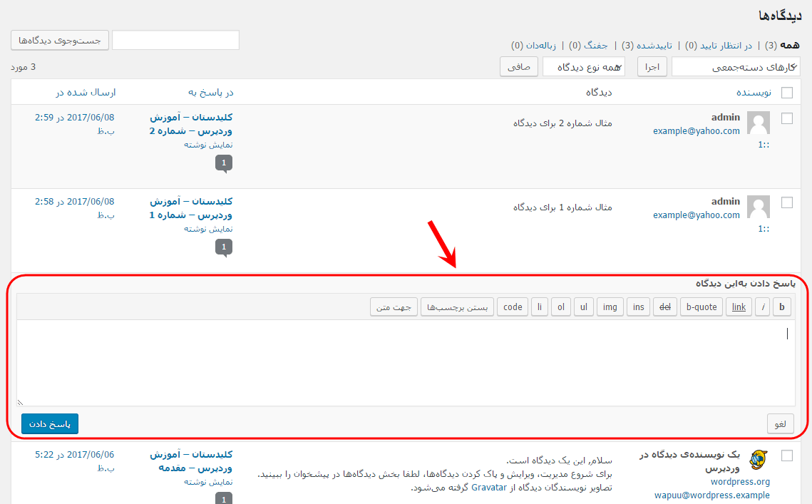The height and width of the screenshot is (504, 812).
Task: Click the 'اجرا' apply button
Action: point(652,67)
